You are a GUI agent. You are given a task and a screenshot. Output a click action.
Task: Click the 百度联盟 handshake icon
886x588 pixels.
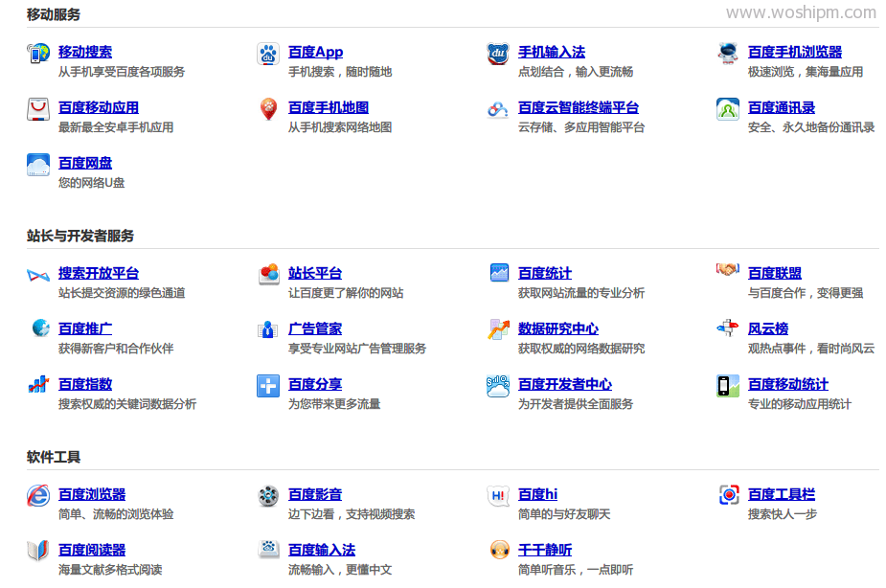728,269
